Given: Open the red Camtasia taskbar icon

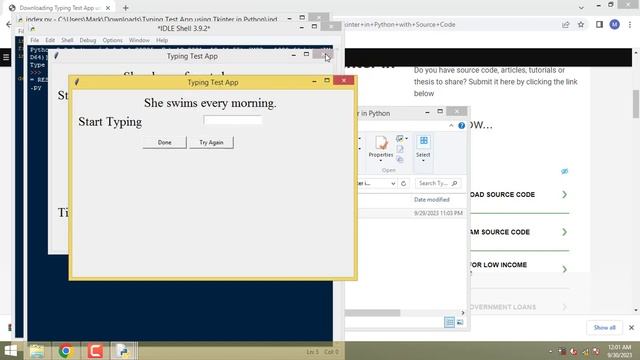Looking at the screenshot, I should point(95,351).
